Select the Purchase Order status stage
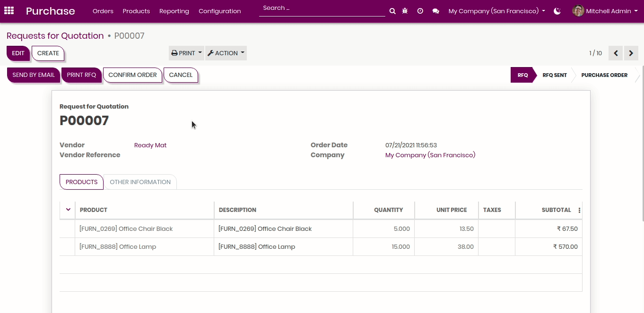This screenshot has height=313, width=644. point(604,75)
